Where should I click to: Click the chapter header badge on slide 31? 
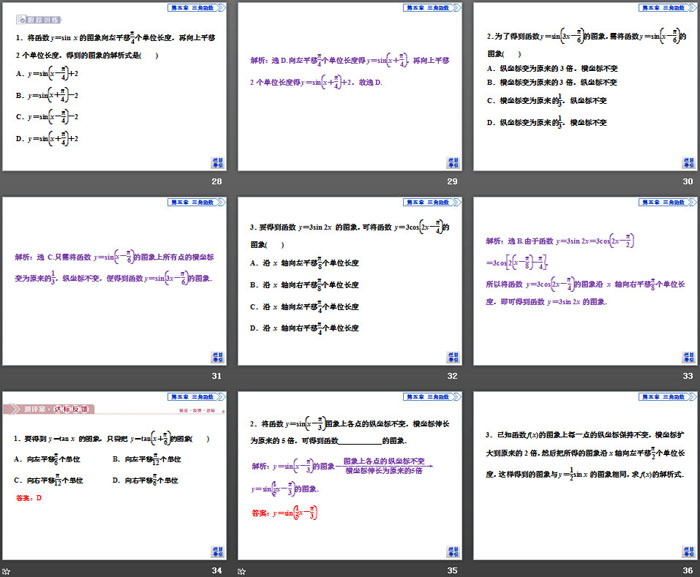[x=196, y=202]
